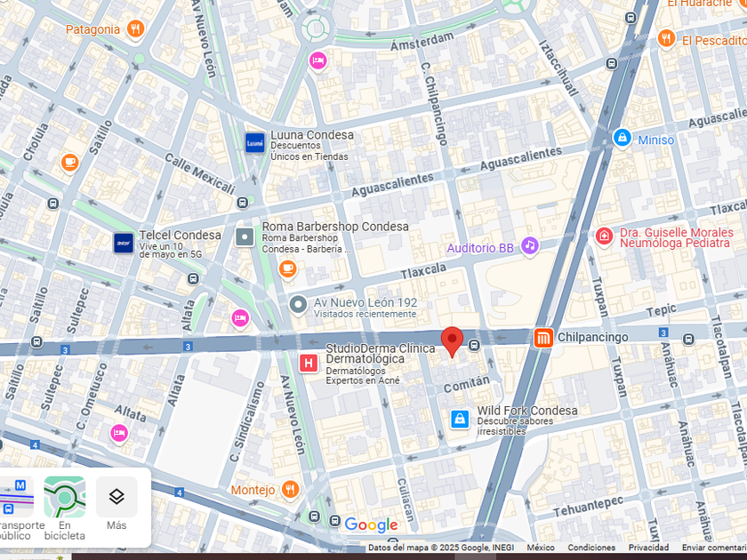Click the hotel icon below Amsterdam roundabout
This screenshot has height=560, width=747.
point(317,61)
